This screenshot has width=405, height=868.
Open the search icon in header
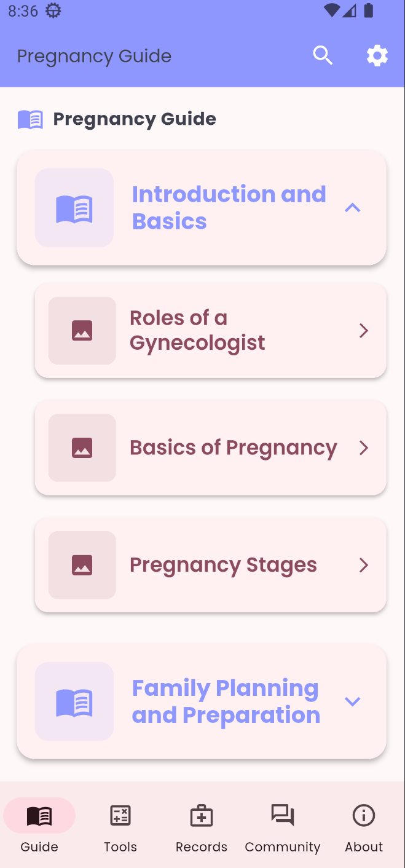coord(323,56)
